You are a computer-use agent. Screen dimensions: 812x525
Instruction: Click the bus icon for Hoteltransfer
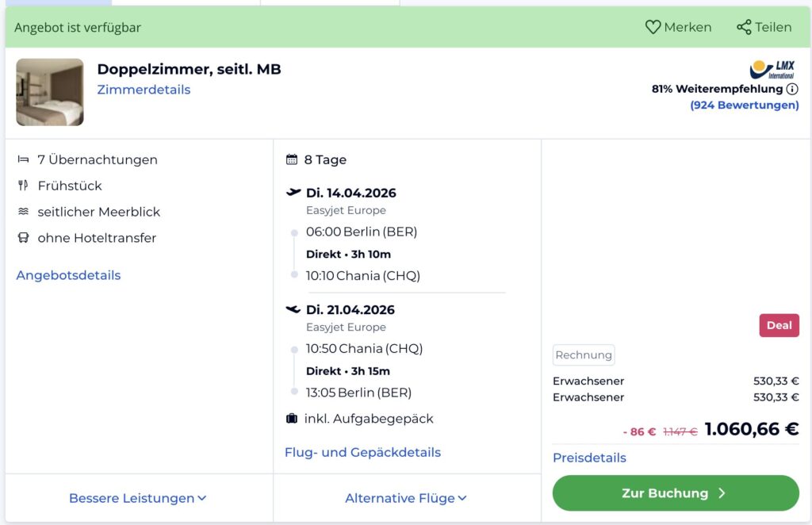23,238
